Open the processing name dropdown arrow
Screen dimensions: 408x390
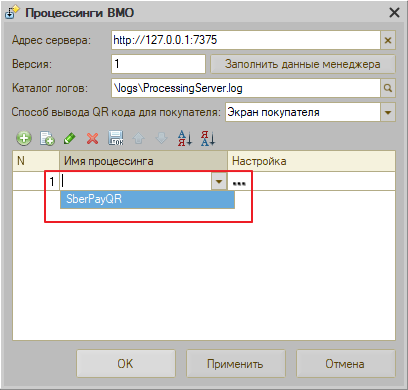tap(219, 181)
